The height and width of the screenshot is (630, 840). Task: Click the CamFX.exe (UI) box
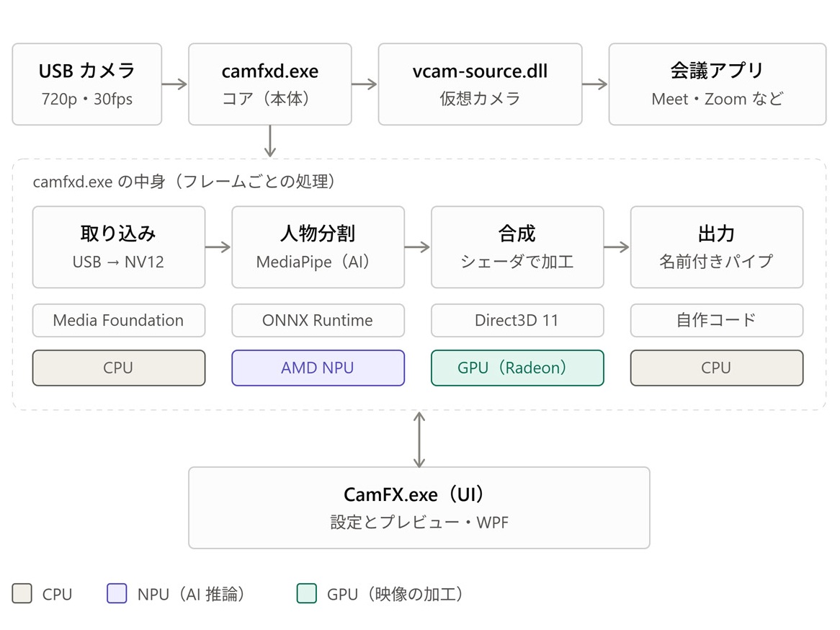pos(419,507)
